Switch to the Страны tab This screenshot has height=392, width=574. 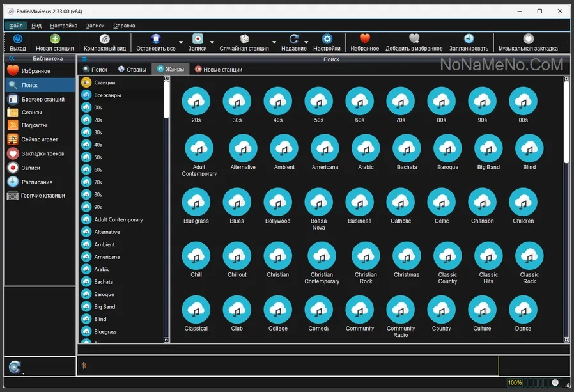132,69
